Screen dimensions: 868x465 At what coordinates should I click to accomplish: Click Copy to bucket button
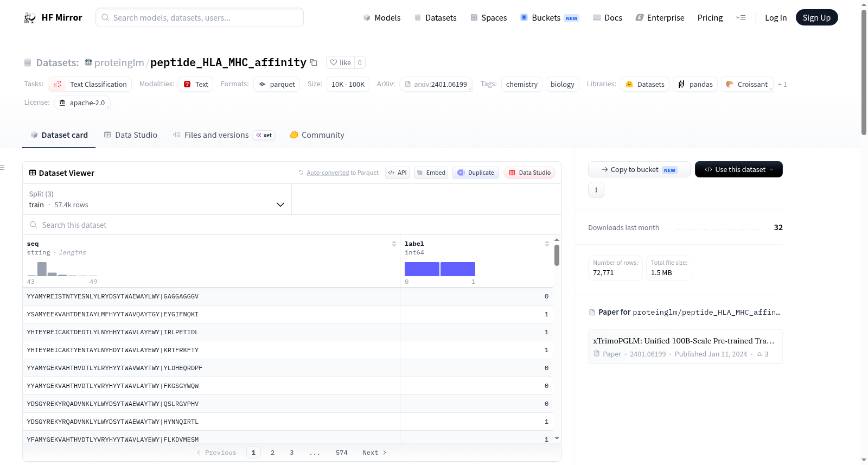(x=639, y=170)
